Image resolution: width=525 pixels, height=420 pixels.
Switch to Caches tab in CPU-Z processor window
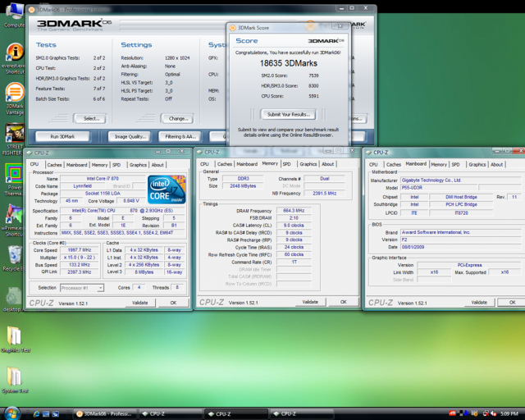pos(54,165)
